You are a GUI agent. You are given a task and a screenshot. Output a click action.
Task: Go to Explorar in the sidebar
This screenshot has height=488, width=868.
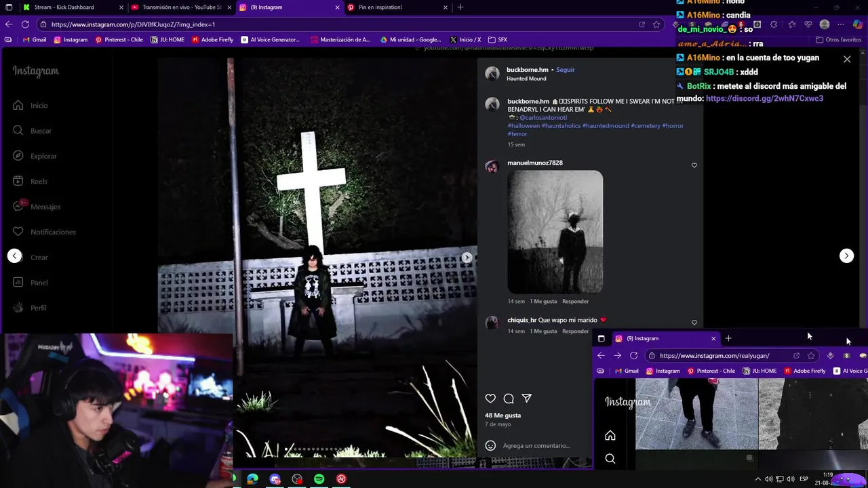tap(35, 156)
